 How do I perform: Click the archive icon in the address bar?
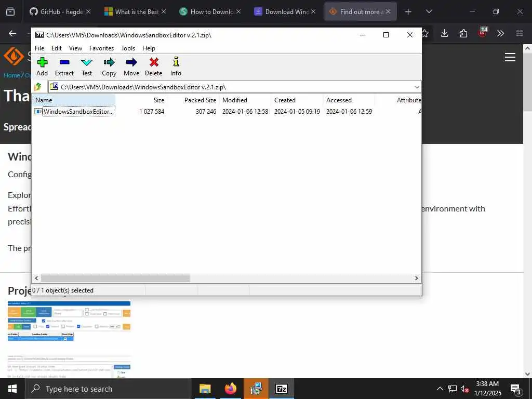tap(54, 87)
